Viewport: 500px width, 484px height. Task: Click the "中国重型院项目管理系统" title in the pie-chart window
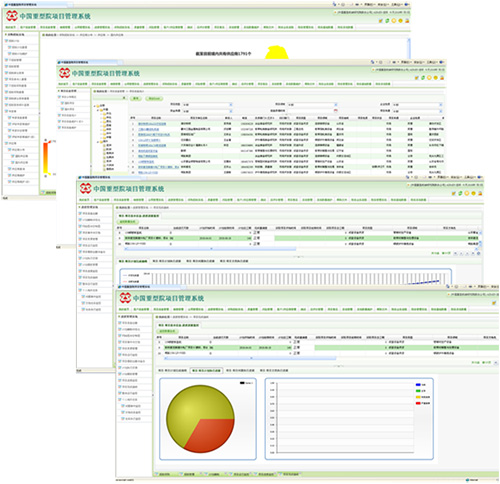point(168,298)
